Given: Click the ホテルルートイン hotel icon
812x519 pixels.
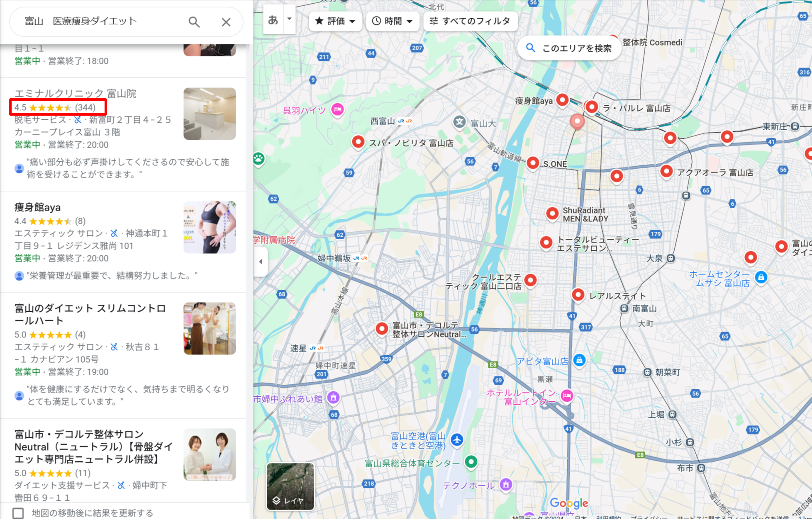Looking at the screenshot, I should click(x=567, y=395).
